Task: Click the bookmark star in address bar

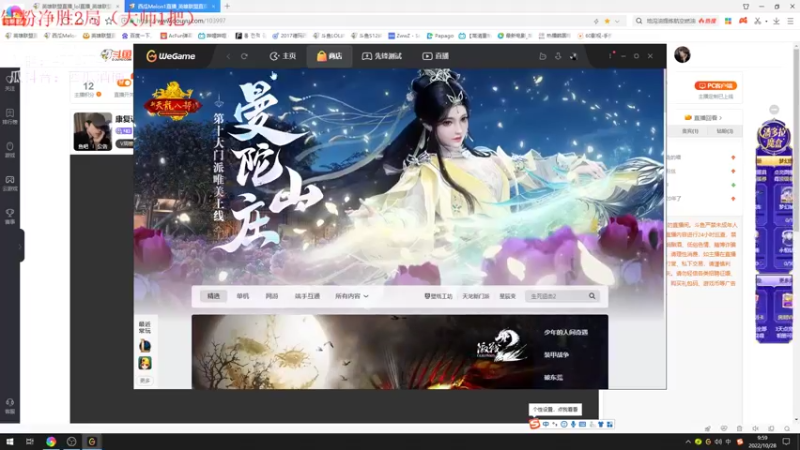Action: tap(607, 21)
